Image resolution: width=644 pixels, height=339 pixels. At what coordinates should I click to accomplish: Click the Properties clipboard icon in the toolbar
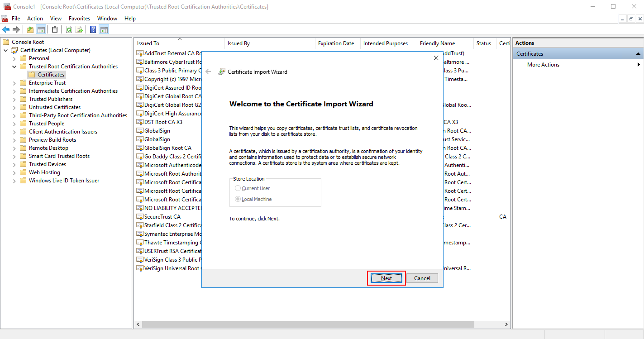pos(54,29)
